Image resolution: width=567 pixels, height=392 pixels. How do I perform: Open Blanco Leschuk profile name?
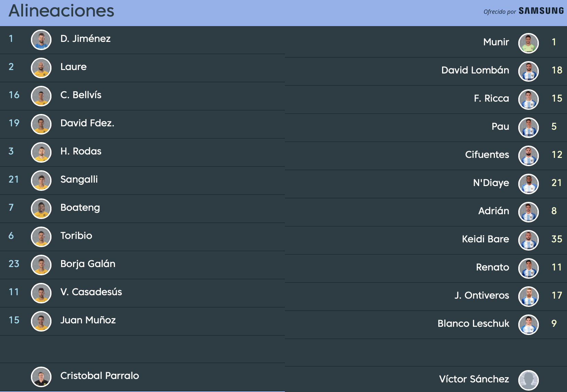(x=473, y=323)
